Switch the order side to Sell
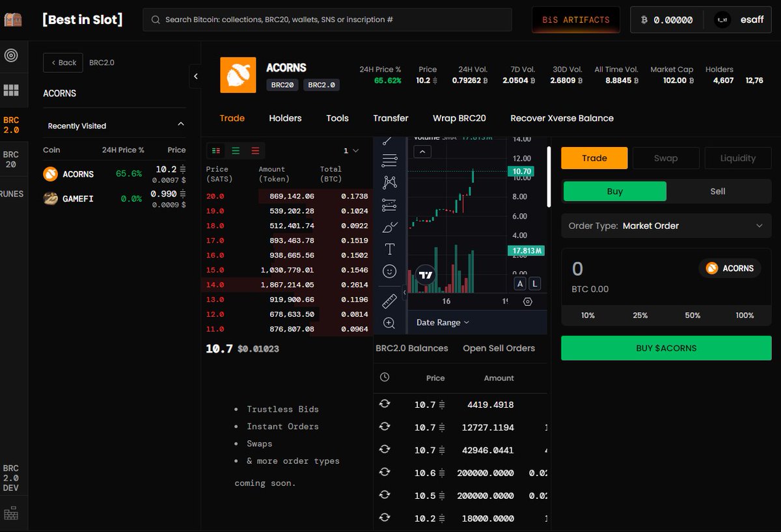 pyautogui.click(x=717, y=191)
